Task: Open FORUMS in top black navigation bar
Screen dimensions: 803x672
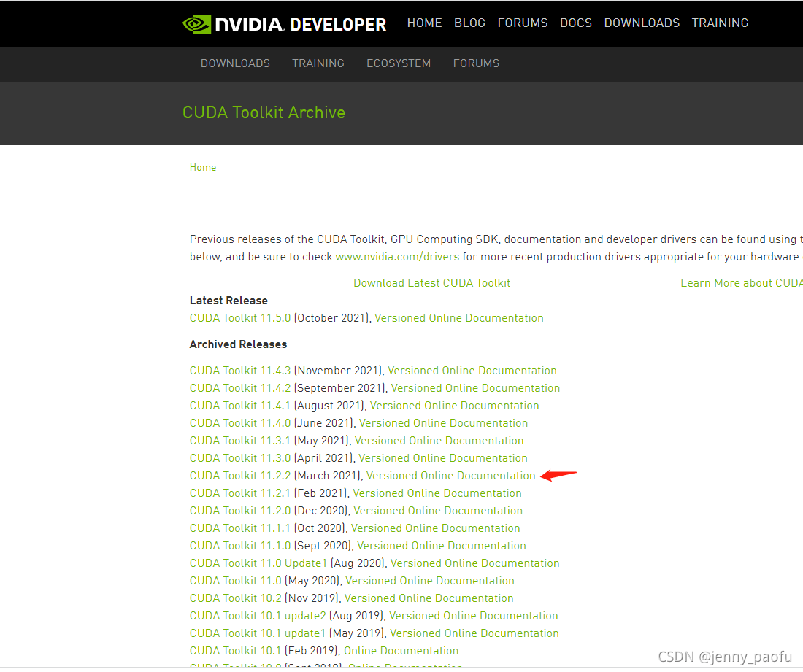Action: point(523,23)
